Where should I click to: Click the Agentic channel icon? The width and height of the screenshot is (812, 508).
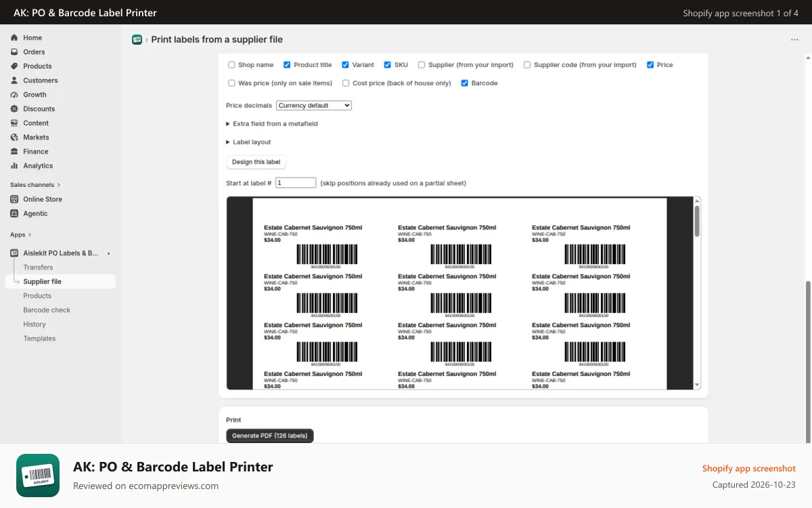[x=14, y=213]
